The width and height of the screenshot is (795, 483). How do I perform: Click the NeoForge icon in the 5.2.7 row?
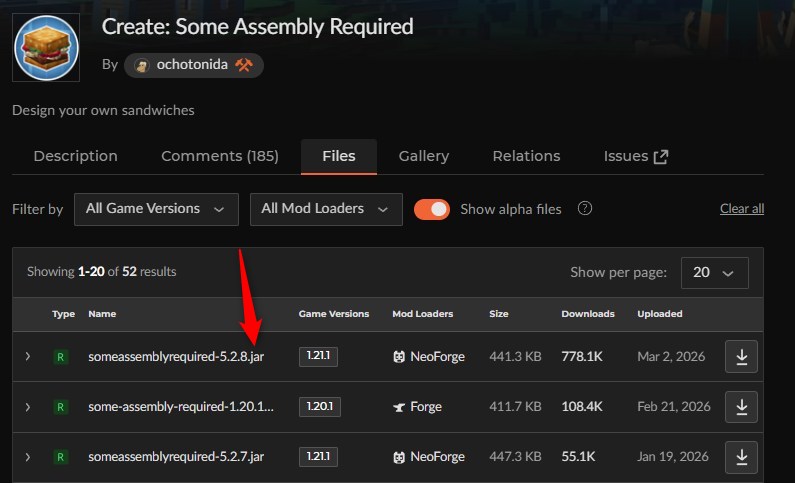[399, 457]
